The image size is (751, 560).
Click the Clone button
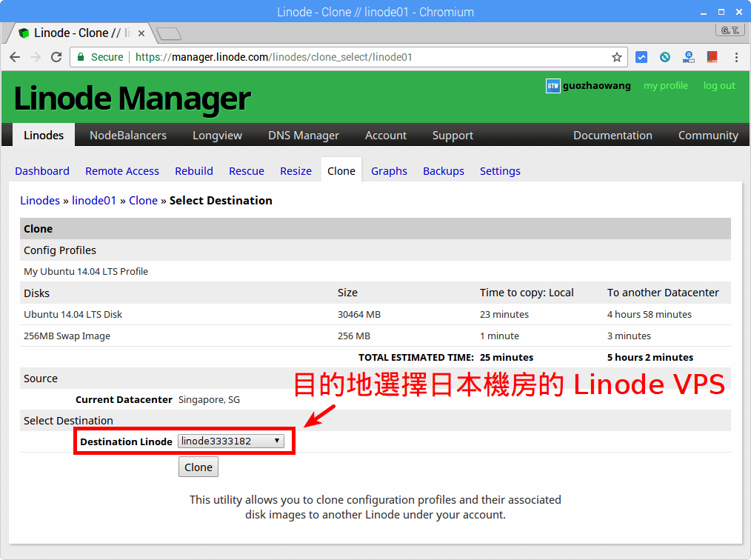coord(198,467)
